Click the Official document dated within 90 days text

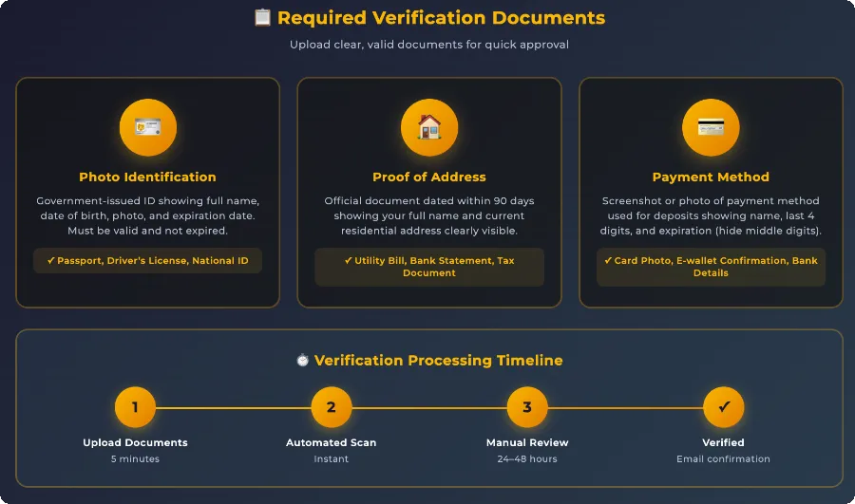click(429, 215)
